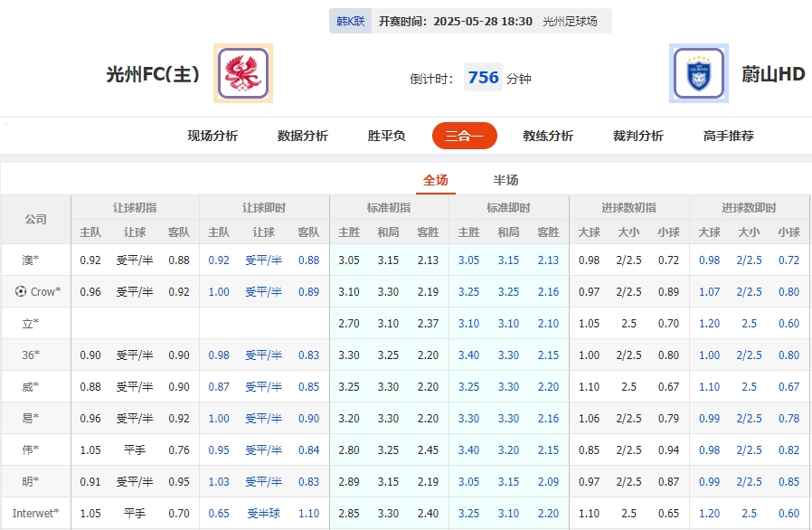The width and height of the screenshot is (812, 530).
Task: Click the 韩K联 league badge
Action: point(349,20)
